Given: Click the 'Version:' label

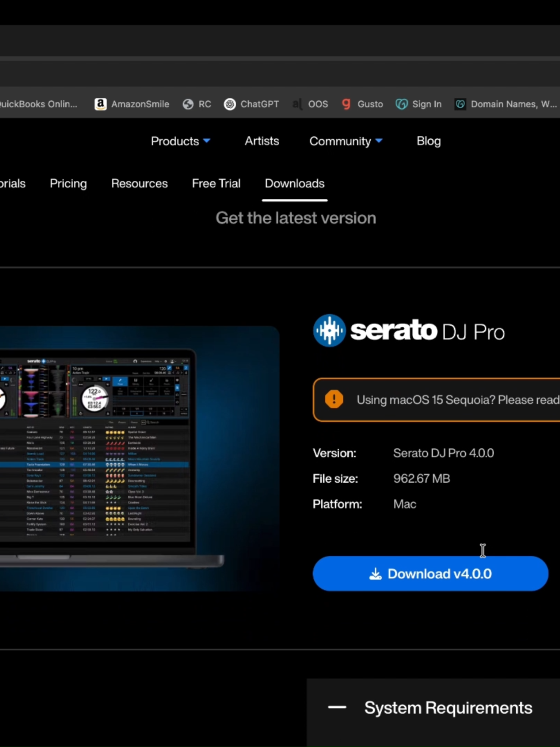Looking at the screenshot, I should [x=335, y=453].
